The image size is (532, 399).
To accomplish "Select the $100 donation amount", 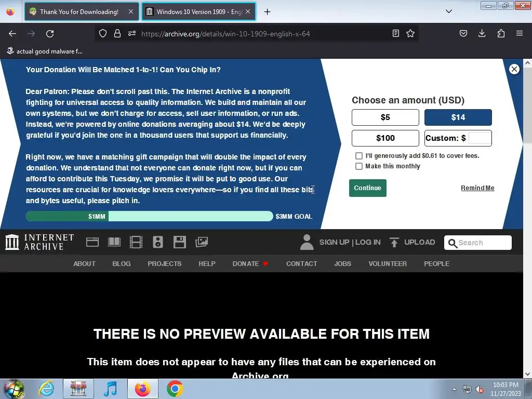I will pos(385,138).
